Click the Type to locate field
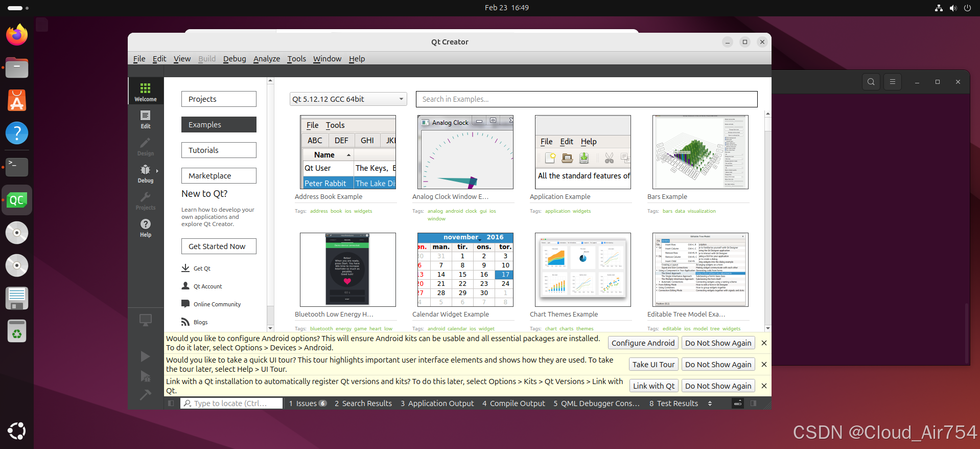The image size is (980, 449). (231, 403)
